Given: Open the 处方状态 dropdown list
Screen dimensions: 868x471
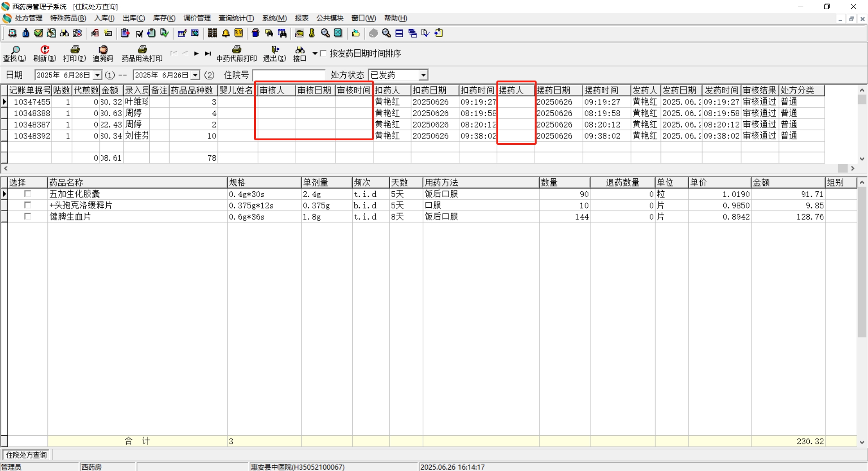Looking at the screenshot, I should [x=423, y=75].
